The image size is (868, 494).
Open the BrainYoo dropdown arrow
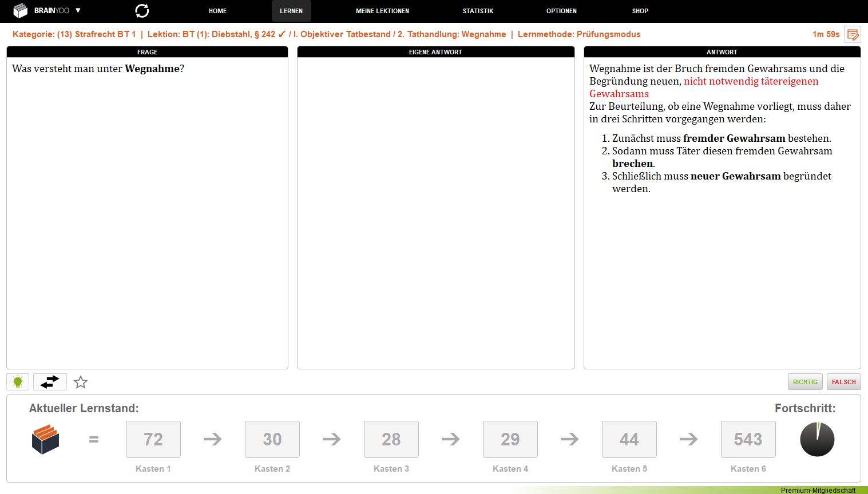pyautogui.click(x=78, y=11)
